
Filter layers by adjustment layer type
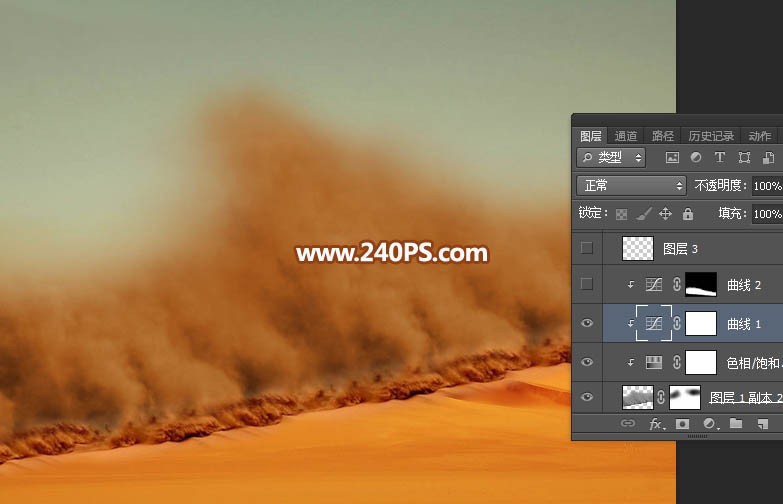tap(696, 158)
